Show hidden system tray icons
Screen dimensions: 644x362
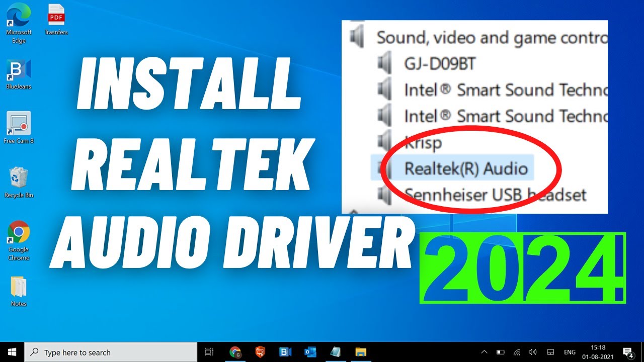[484, 352]
